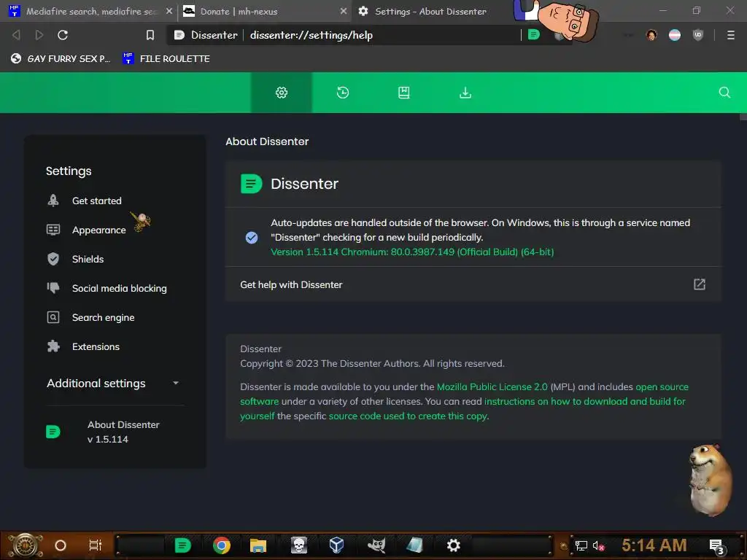Click the Get help with Dissenter row

(x=473, y=284)
